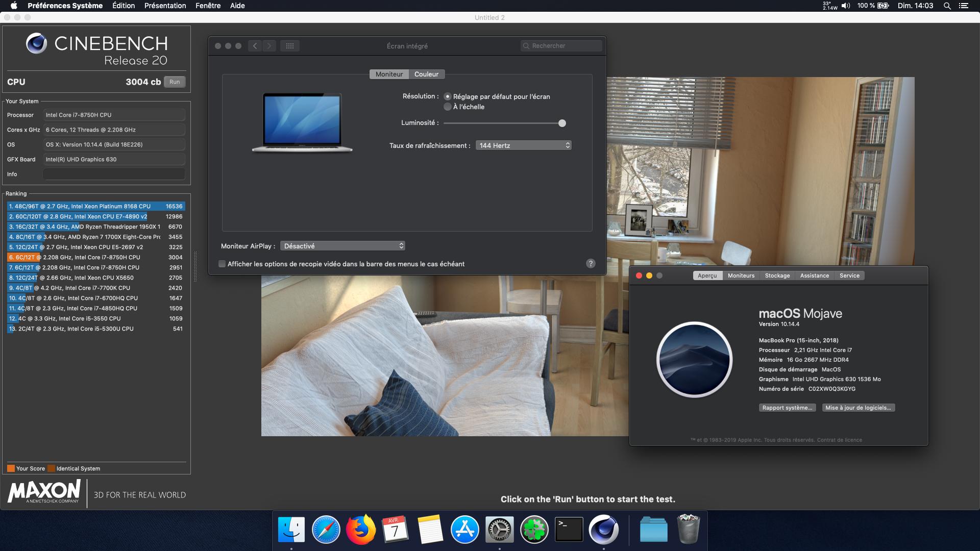The width and height of the screenshot is (980, 551).
Task: Select ranking row Ryzen Threadripper 1950X
Action: [96, 227]
